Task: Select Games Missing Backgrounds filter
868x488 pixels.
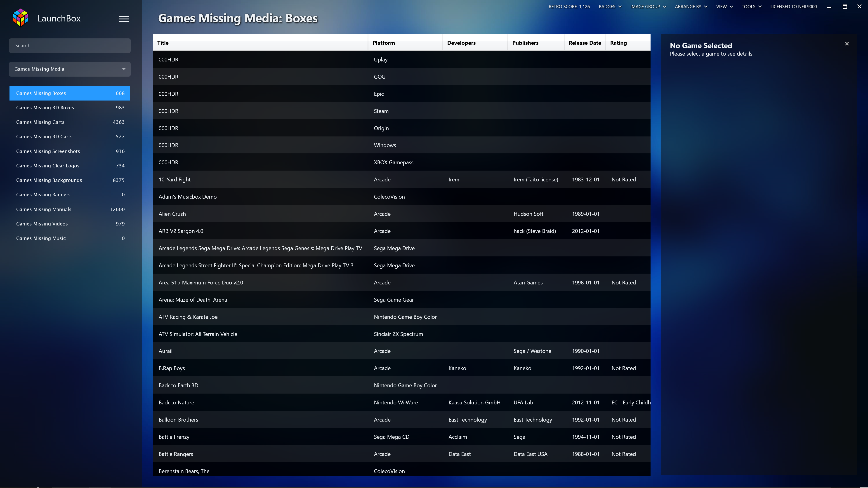Action: (70, 180)
